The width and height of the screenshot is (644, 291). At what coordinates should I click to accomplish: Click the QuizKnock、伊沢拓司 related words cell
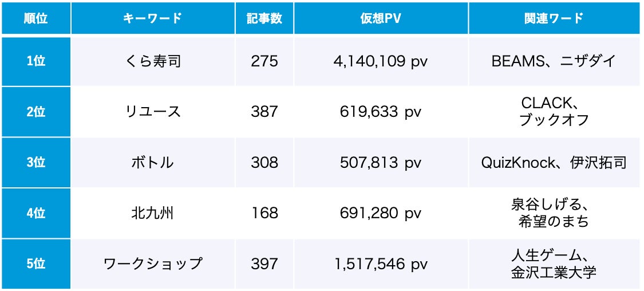[x=554, y=163]
